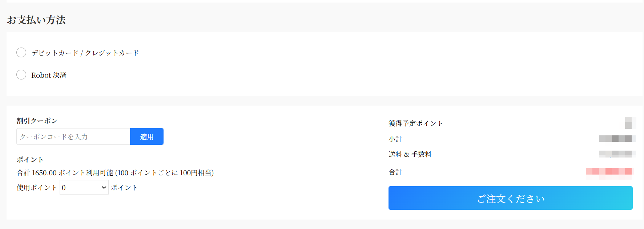Select the デビットカード / クレジットカード radio button
Screen dimensions: 644x229
(21, 53)
